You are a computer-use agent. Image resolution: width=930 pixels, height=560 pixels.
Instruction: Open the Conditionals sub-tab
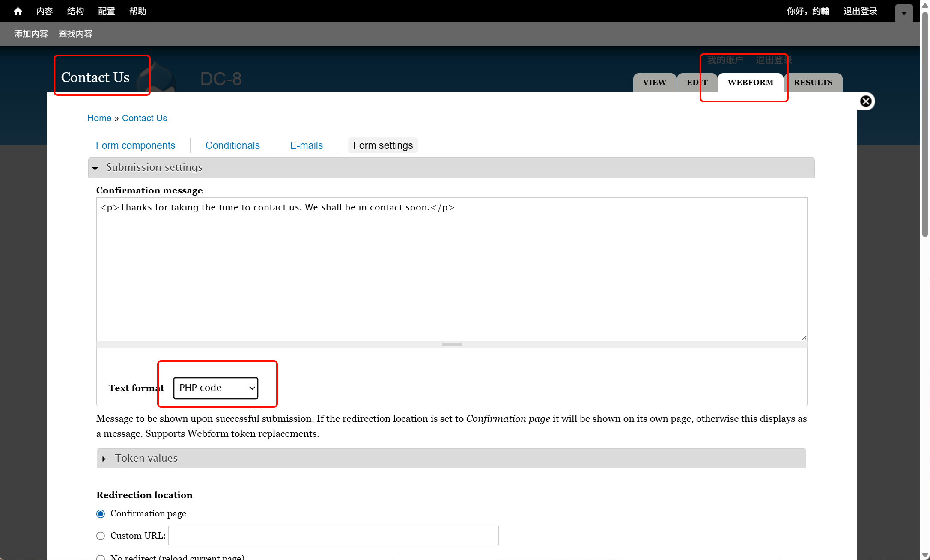click(232, 145)
